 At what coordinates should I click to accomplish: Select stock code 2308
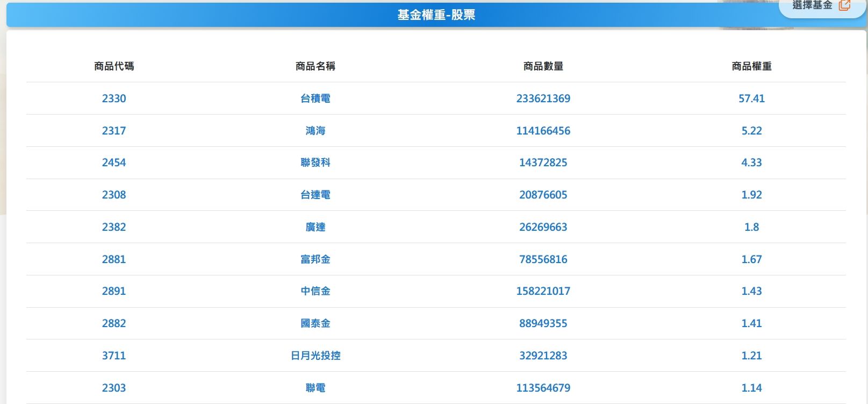click(x=114, y=195)
